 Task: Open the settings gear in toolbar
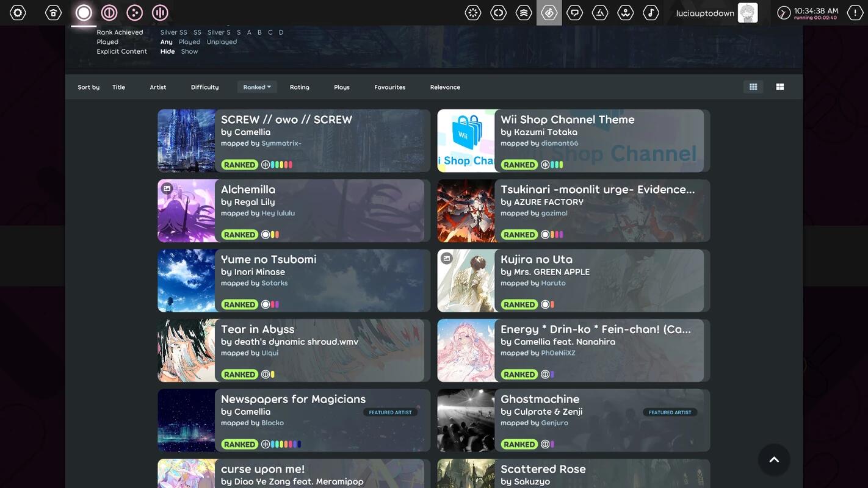coord(18,13)
